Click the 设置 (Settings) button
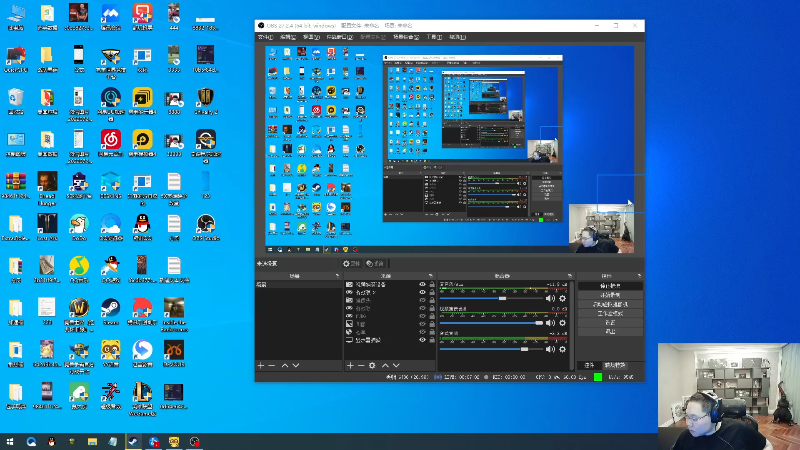 click(609, 323)
